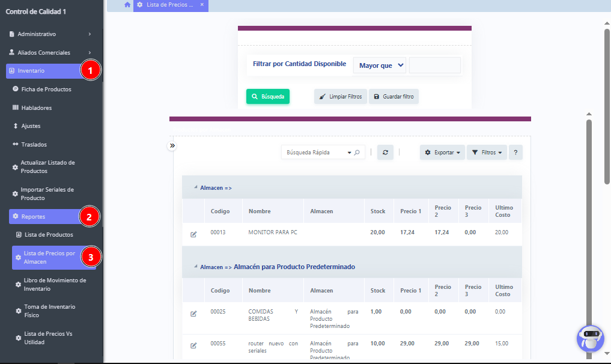Click the question mark help button

point(515,153)
